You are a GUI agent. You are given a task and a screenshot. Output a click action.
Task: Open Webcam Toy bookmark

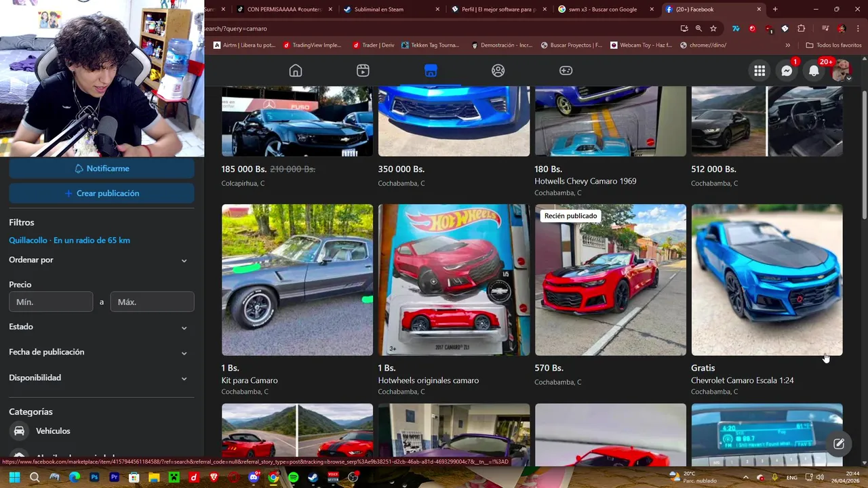[x=641, y=45]
